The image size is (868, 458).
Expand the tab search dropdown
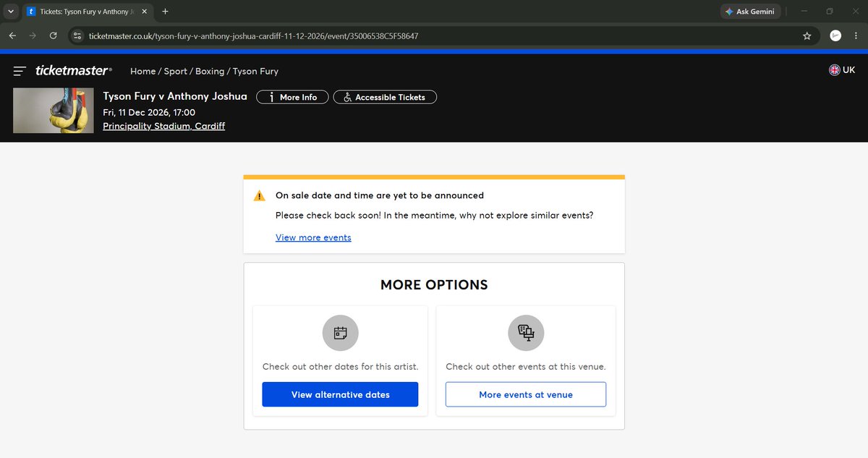11,12
